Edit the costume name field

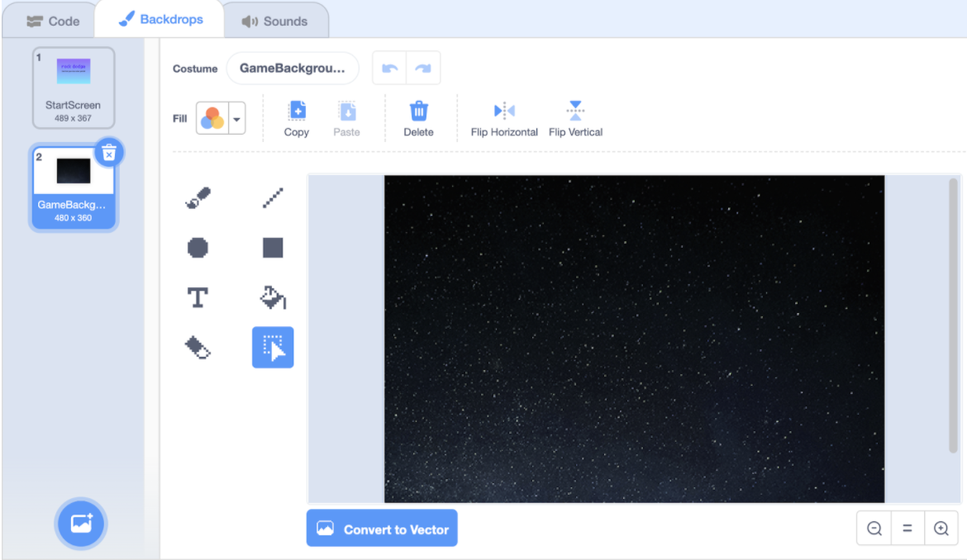click(293, 69)
